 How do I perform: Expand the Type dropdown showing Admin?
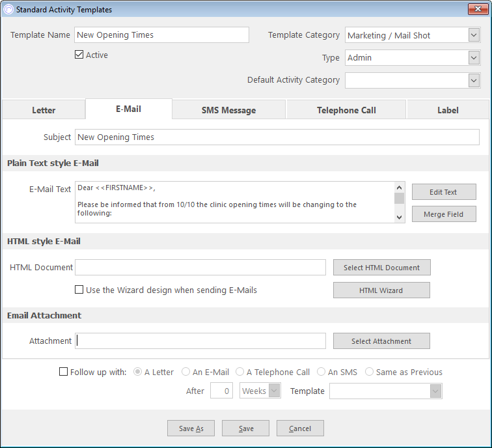point(474,58)
